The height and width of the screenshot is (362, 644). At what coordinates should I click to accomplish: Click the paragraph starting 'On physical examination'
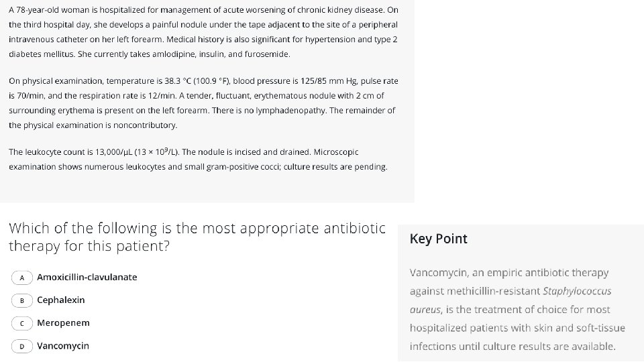pyautogui.click(x=203, y=103)
